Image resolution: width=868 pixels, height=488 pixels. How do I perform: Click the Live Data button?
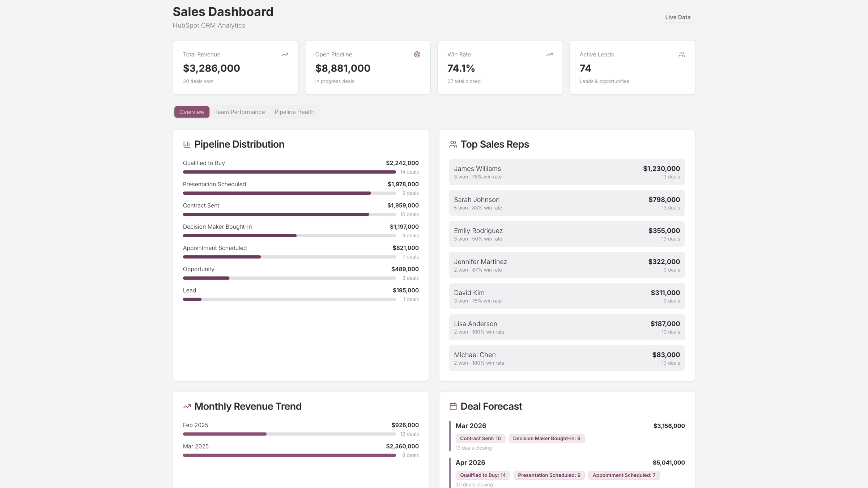click(677, 17)
